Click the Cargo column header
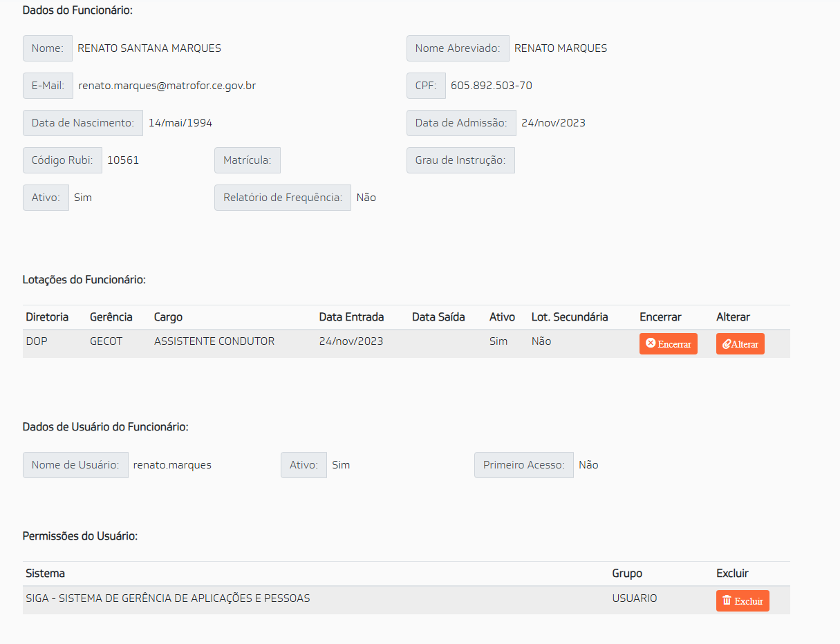Image resolution: width=840 pixels, height=644 pixels. pos(168,317)
